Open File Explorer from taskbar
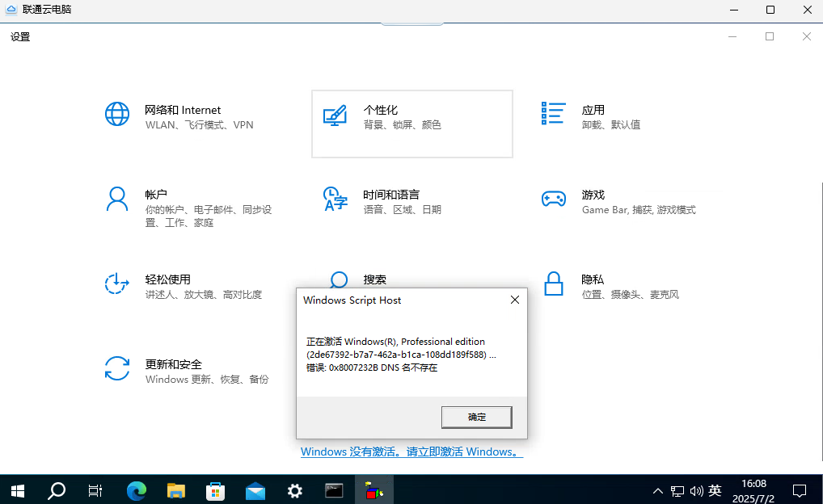This screenshot has height=504, width=823. (175, 491)
